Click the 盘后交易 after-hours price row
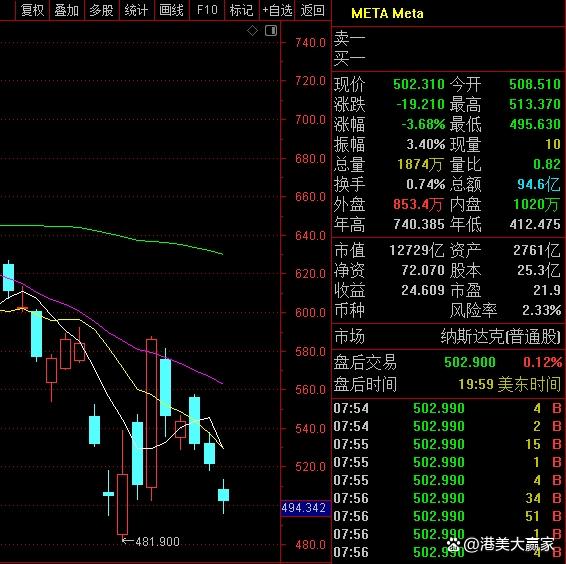The width and height of the screenshot is (566, 564). [448, 362]
